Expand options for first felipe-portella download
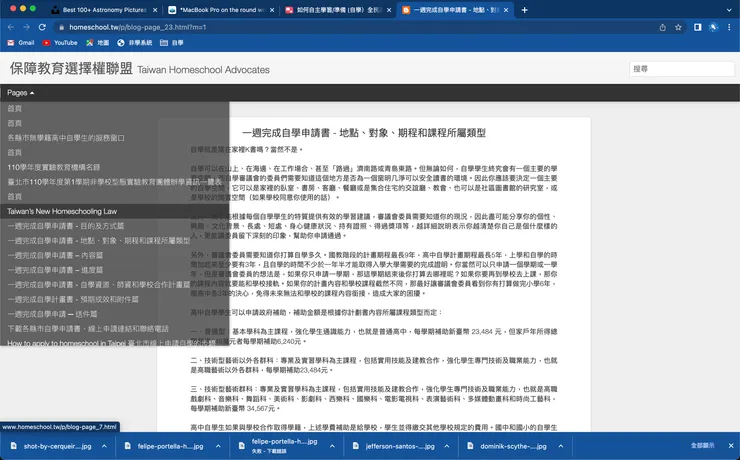The image size is (740, 460). [x=218, y=446]
